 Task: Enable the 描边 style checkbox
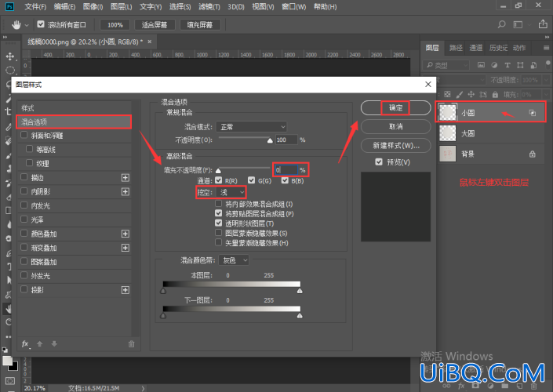click(x=24, y=177)
